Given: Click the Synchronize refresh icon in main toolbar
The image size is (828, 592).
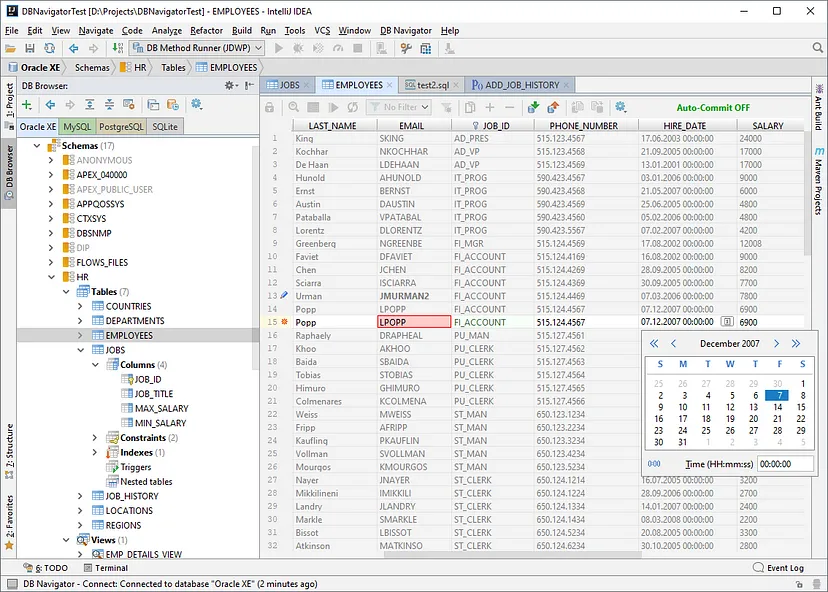Looking at the screenshot, I should [50, 49].
